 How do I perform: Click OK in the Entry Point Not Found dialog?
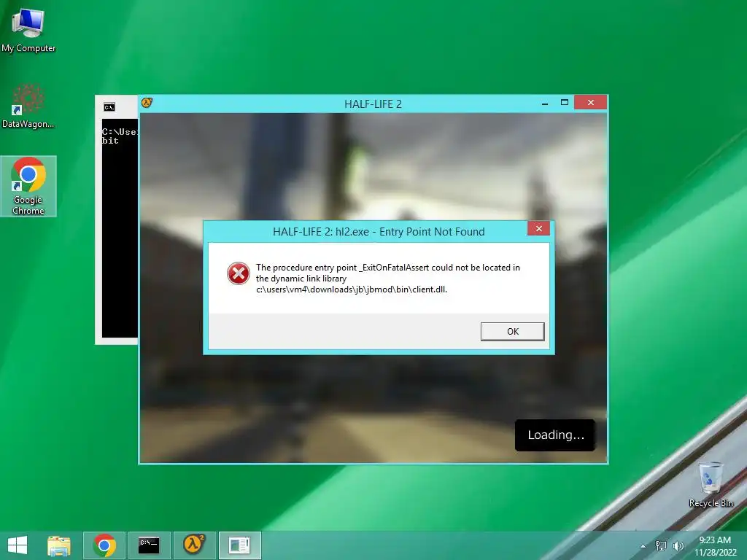tap(512, 332)
